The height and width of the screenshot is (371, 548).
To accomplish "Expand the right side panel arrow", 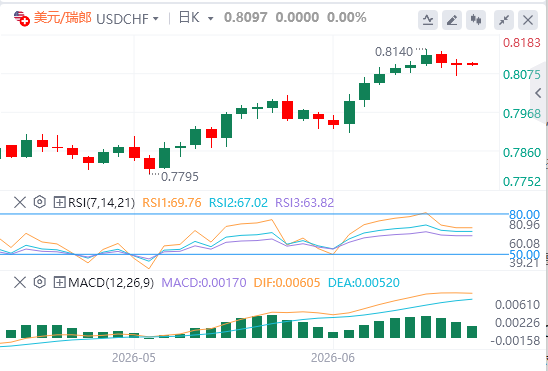I will tap(539, 93).
